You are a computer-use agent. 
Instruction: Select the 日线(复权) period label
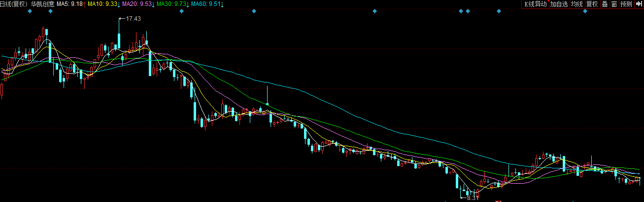[x=13, y=4]
